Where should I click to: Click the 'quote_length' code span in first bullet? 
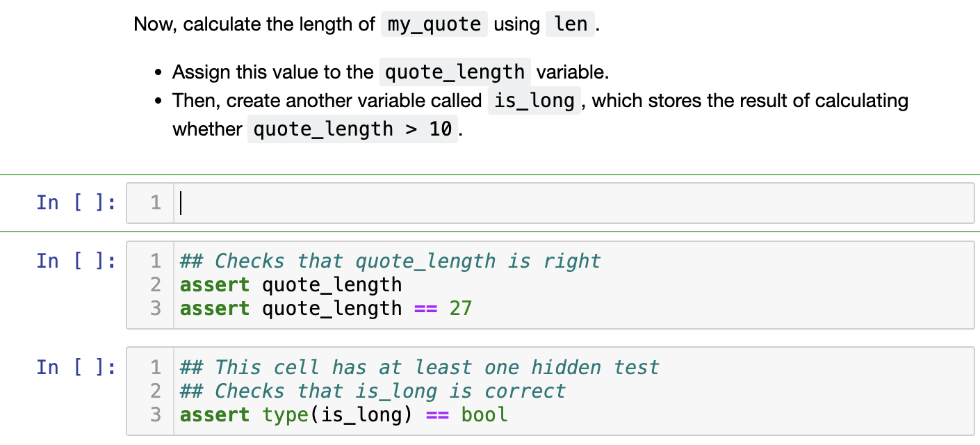click(454, 72)
